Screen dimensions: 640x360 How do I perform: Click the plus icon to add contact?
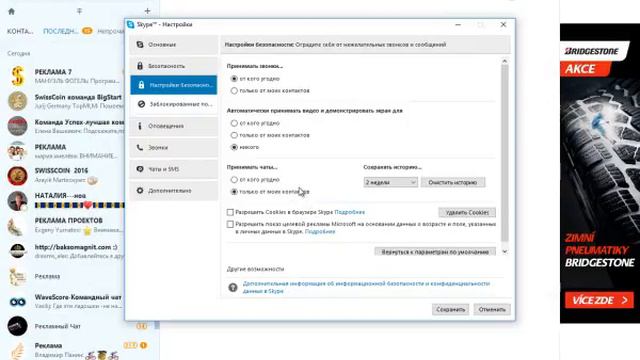147,11
